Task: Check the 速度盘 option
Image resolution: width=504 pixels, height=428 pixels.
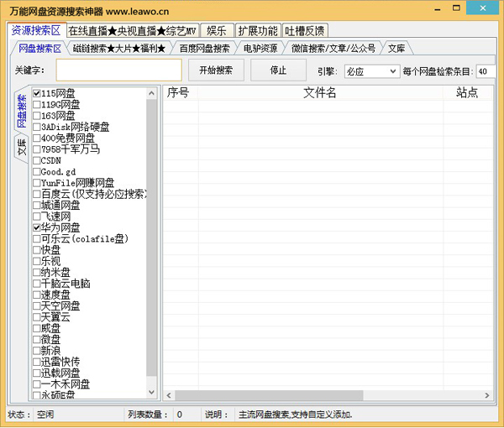Action: [36, 295]
